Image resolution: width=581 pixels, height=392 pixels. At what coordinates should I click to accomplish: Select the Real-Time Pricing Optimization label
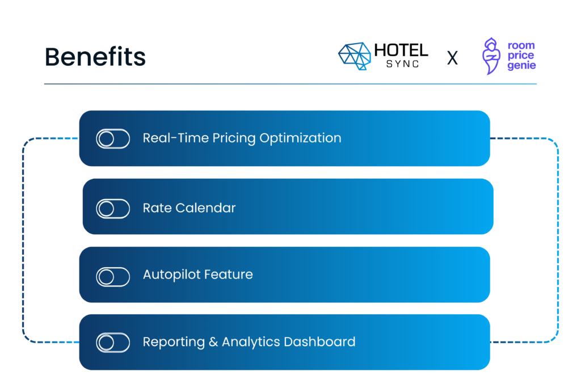242,138
